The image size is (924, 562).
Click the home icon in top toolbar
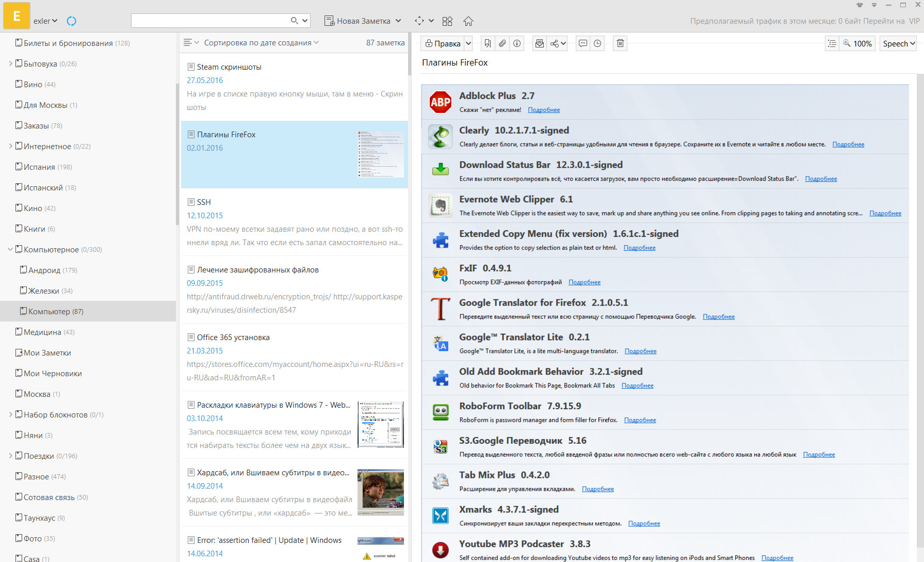[468, 21]
